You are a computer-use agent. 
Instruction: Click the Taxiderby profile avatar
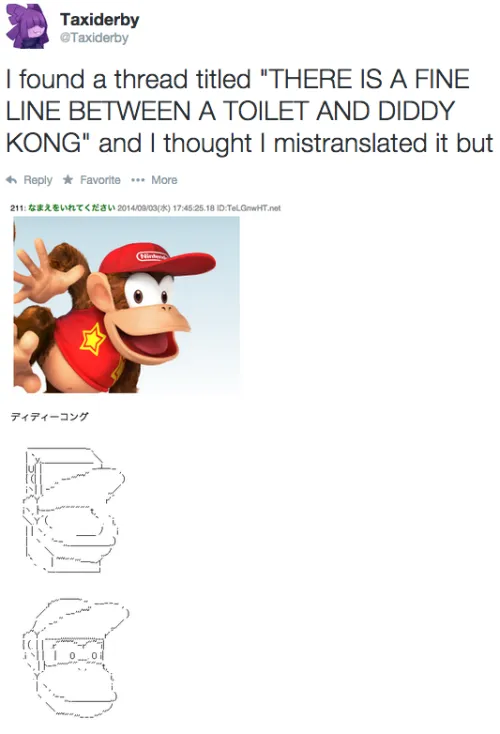28,26
